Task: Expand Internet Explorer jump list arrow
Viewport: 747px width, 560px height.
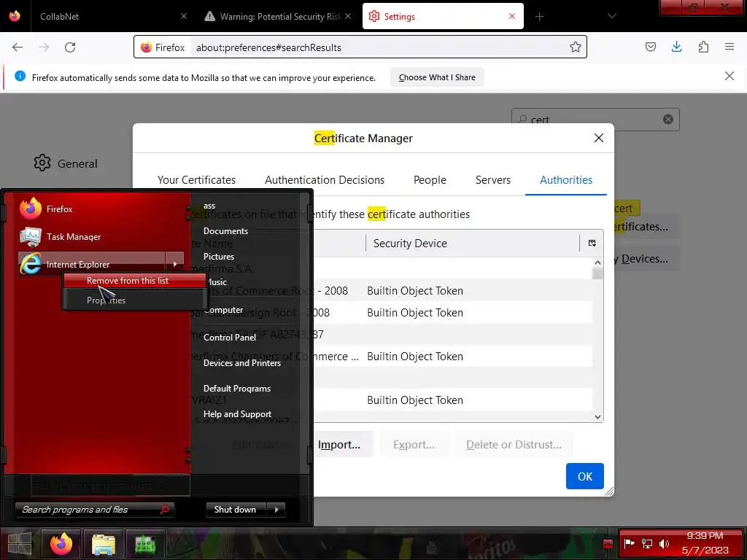Action: click(175, 264)
